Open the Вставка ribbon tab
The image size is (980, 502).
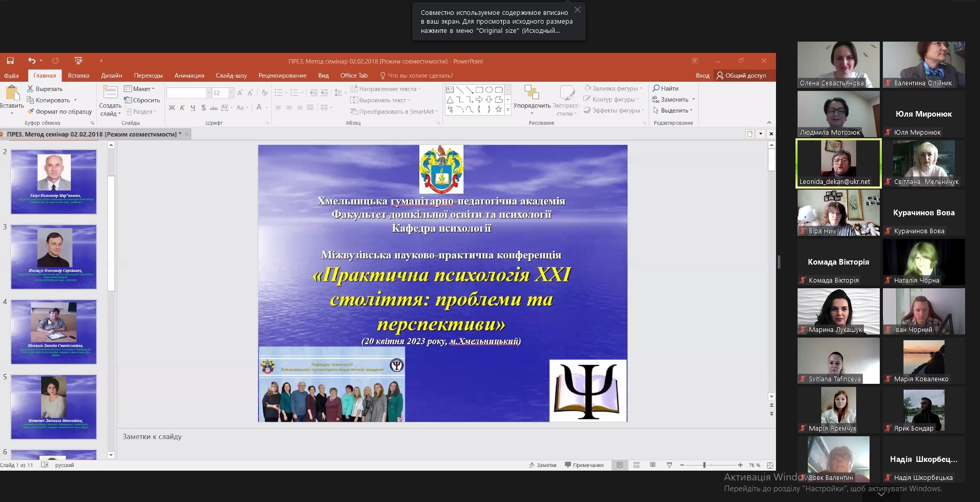pyautogui.click(x=78, y=76)
